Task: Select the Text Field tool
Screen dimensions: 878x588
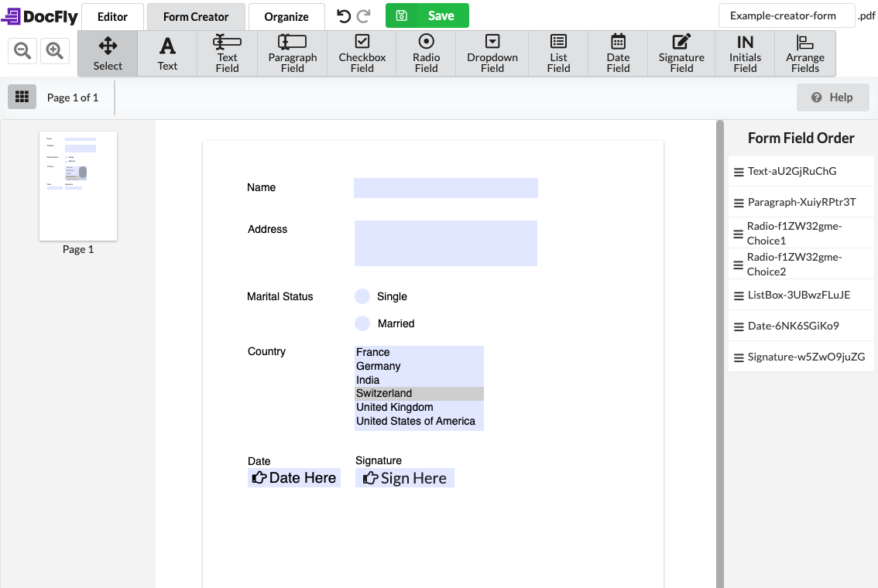Action: point(226,53)
